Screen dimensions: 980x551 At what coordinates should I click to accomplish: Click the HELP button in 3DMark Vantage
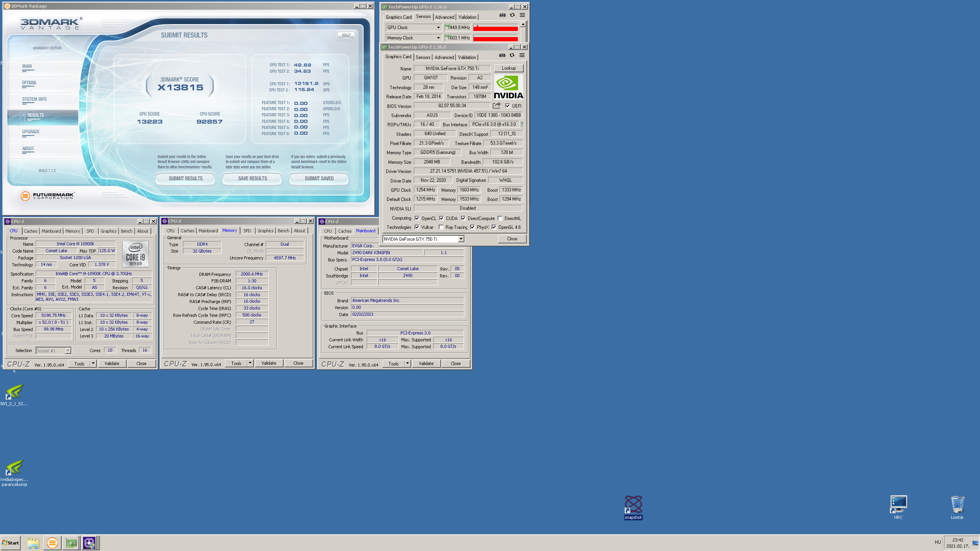coord(346,35)
